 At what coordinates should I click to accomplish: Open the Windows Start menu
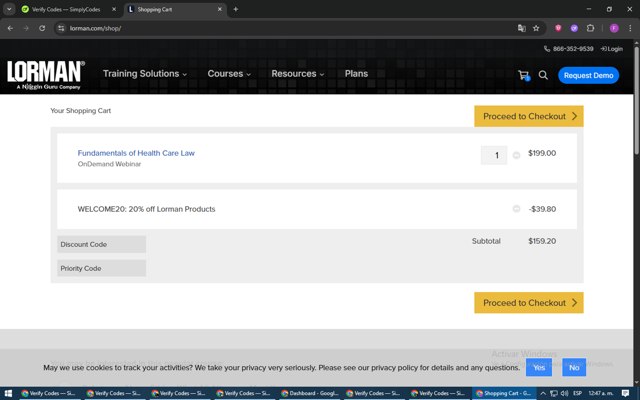point(8,393)
